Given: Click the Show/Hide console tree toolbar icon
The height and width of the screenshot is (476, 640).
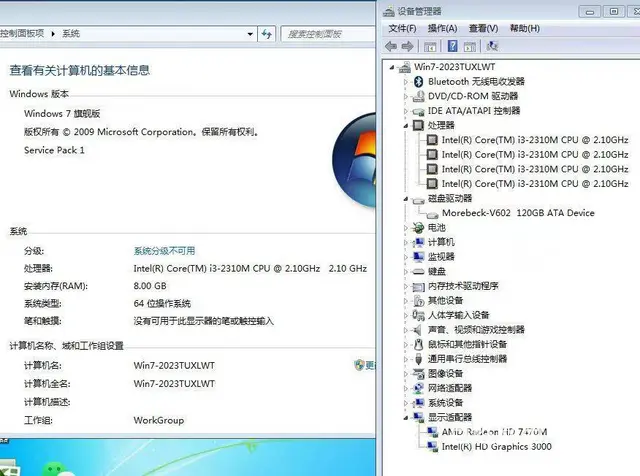Looking at the screenshot, I should tap(430, 47).
